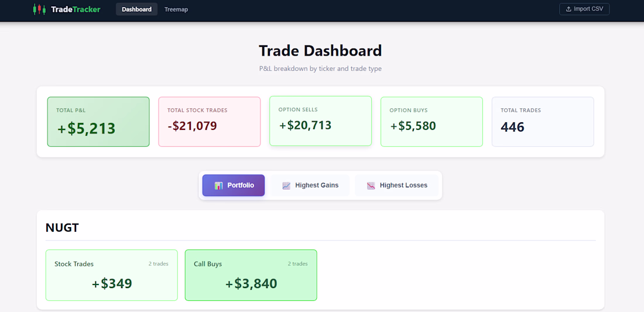Click the TradeTracker brand name text
The width and height of the screenshot is (644, 312).
click(76, 9)
